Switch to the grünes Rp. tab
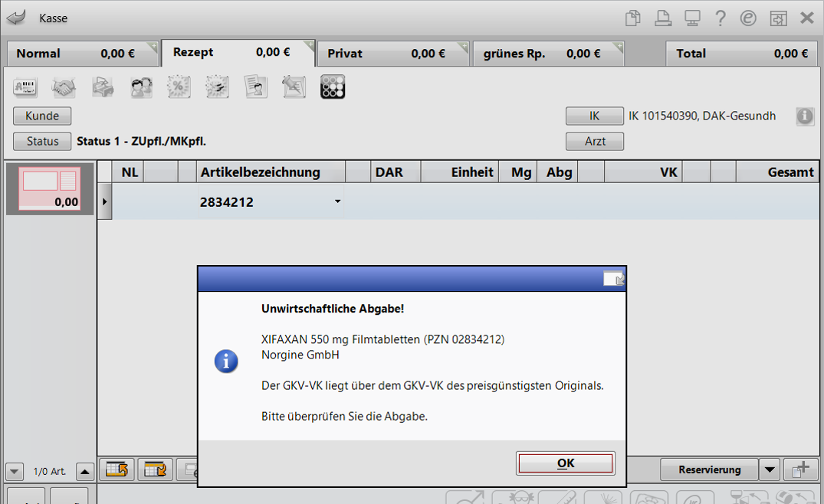The width and height of the screenshot is (824, 504). 548,54
